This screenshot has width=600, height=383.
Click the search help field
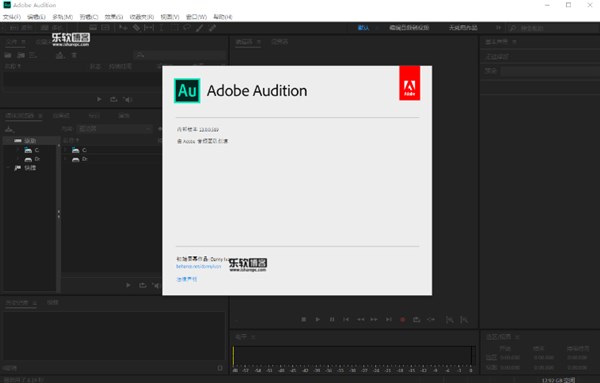[x=553, y=28]
